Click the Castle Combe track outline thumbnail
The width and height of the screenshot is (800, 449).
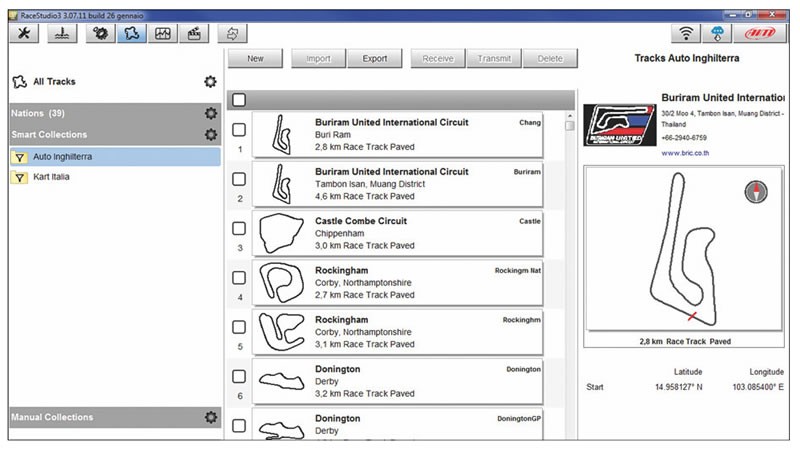(281, 233)
